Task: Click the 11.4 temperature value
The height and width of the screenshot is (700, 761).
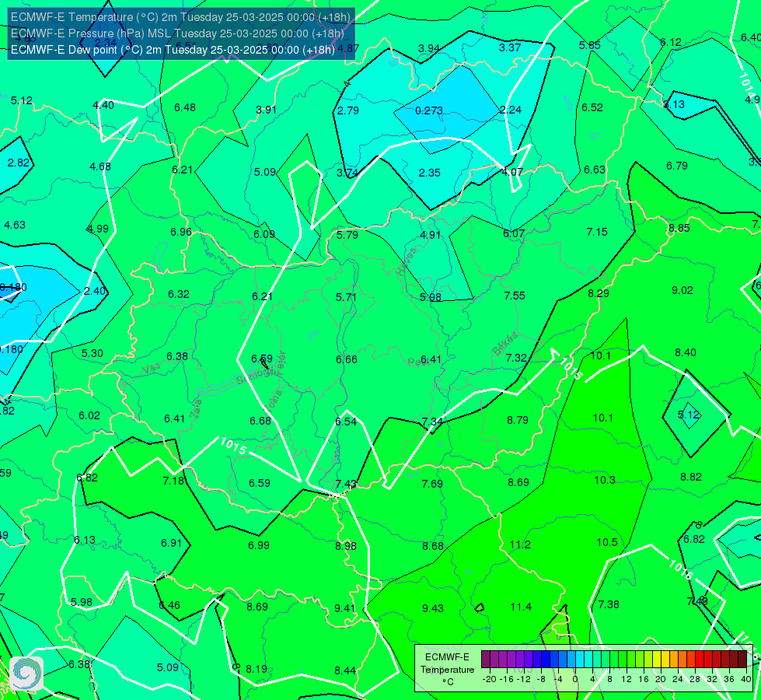Action: [521, 607]
